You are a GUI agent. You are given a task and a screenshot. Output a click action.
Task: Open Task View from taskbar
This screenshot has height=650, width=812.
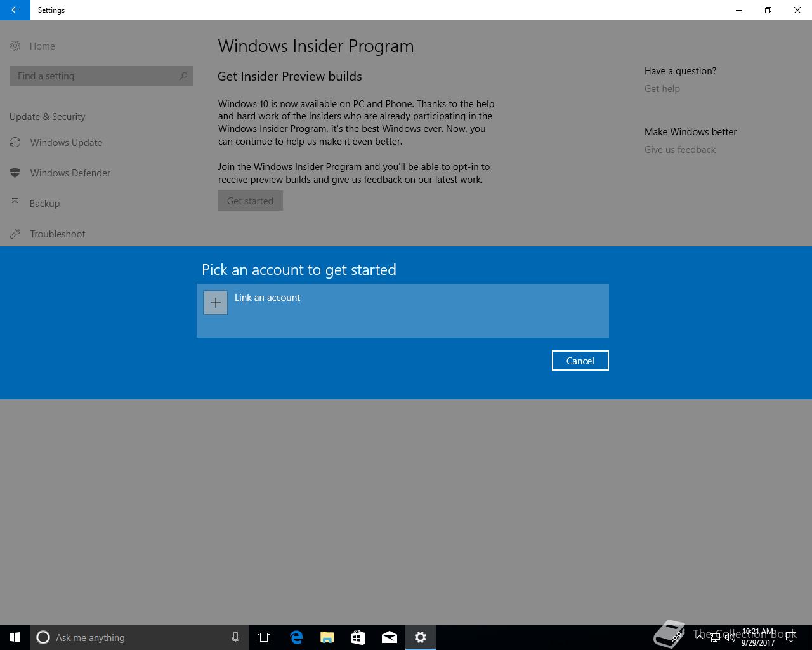click(x=264, y=637)
